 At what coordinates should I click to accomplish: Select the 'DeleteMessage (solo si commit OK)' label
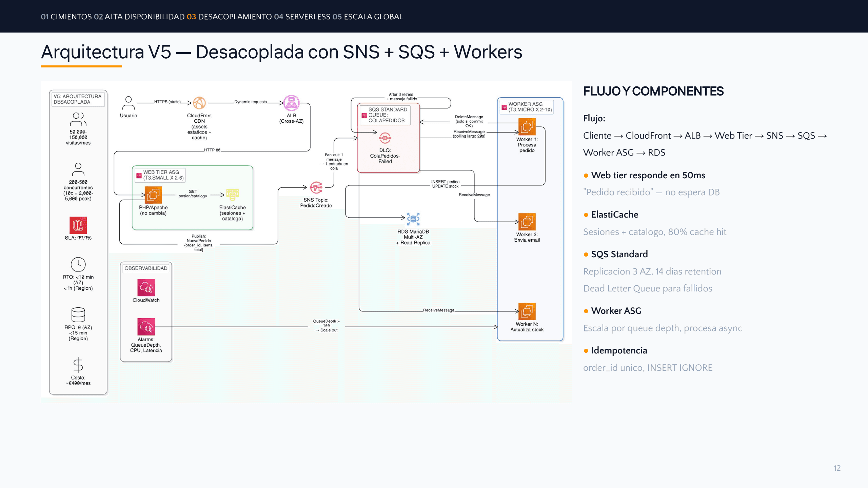(x=469, y=121)
